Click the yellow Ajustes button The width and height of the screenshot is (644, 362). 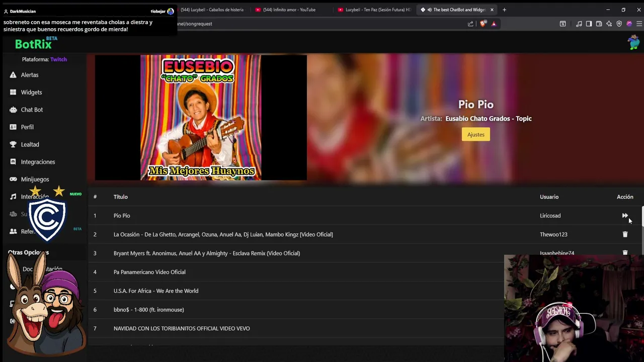click(475, 134)
